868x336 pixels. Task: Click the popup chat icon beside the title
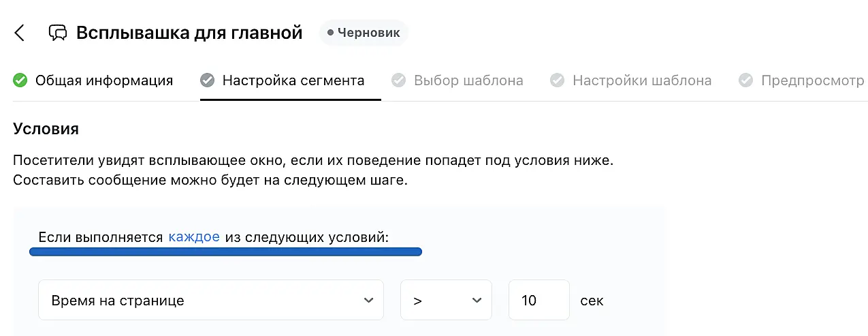[x=58, y=33]
